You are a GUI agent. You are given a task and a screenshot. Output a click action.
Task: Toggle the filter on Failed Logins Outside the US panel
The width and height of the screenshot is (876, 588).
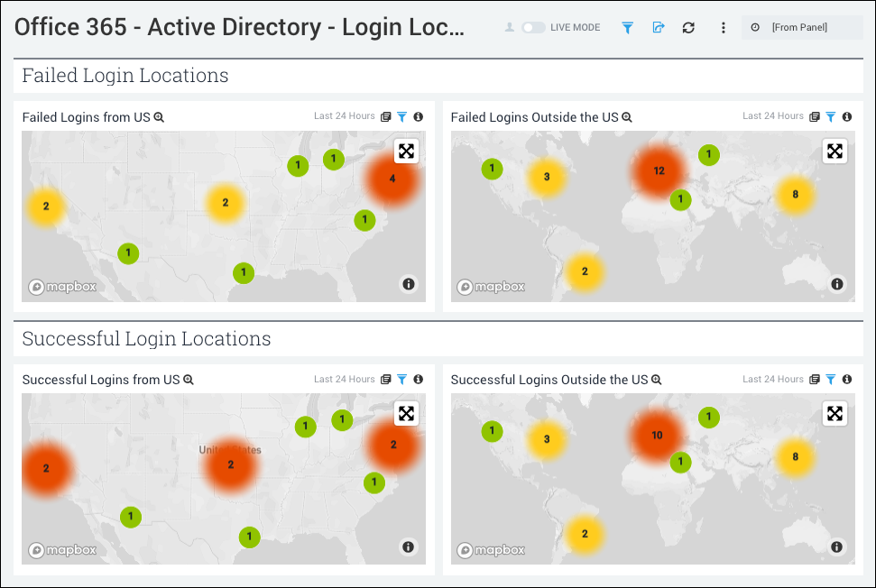coord(831,116)
